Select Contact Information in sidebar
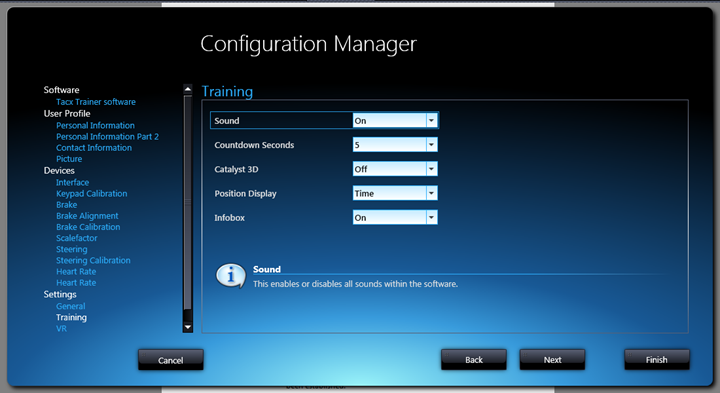The image size is (720, 393). (94, 148)
